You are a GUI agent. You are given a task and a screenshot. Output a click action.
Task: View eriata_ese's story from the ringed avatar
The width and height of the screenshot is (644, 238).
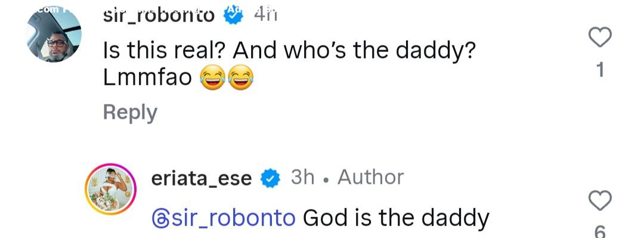110,189
